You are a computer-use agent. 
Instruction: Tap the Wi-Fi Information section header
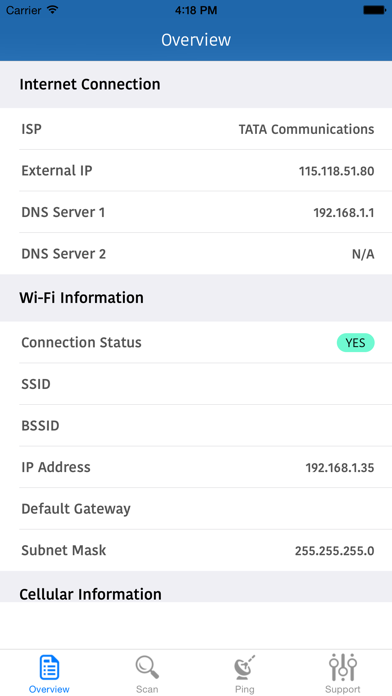[x=196, y=298]
